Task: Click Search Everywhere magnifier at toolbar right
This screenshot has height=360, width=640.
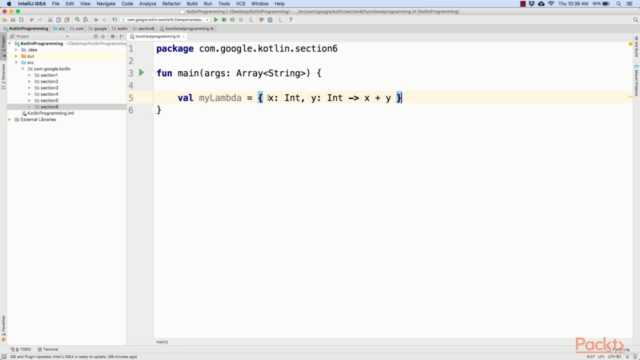Action: 635,20
